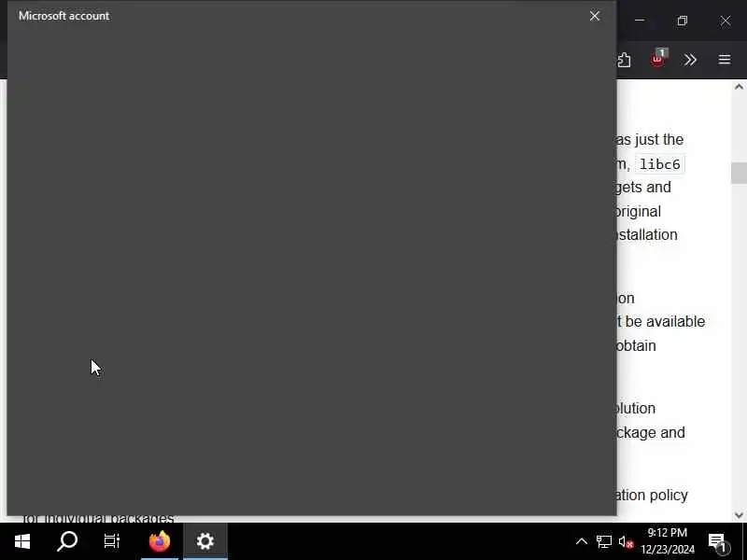Open the clock showing 9:12 PM

(668, 541)
